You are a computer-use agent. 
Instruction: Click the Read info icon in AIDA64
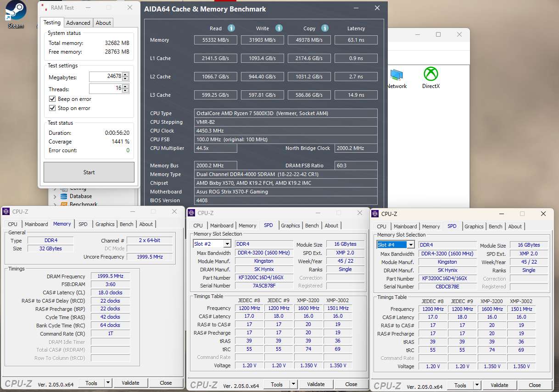(231, 28)
